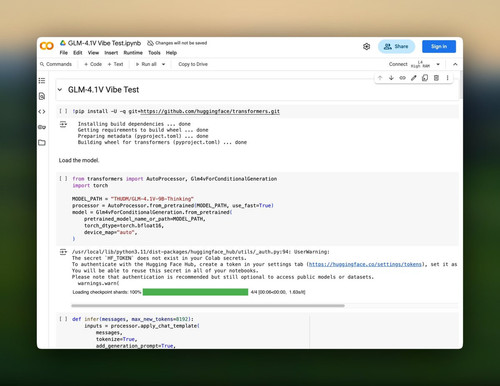Open the huggingface.co settings tokens link
The image size is (500, 386).
click(365, 264)
